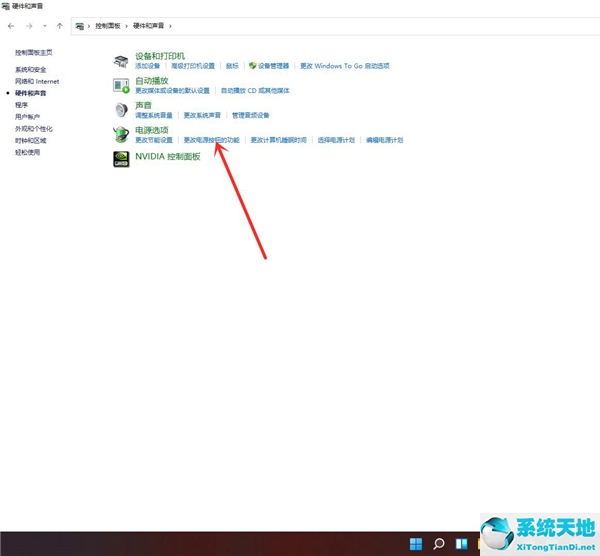
Task: Click 更改电源按钮的功能
Action: [212, 140]
